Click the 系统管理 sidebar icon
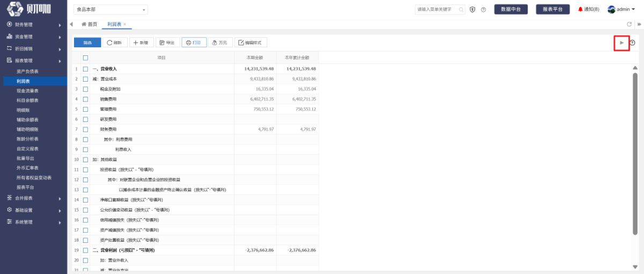This screenshot has height=274, width=644. point(10,221)
